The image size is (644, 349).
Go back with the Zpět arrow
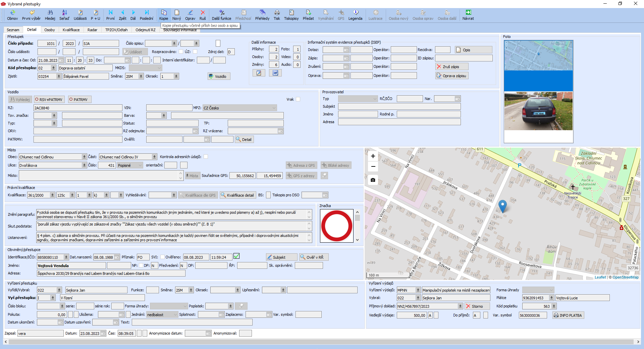(x=122, y=15)
